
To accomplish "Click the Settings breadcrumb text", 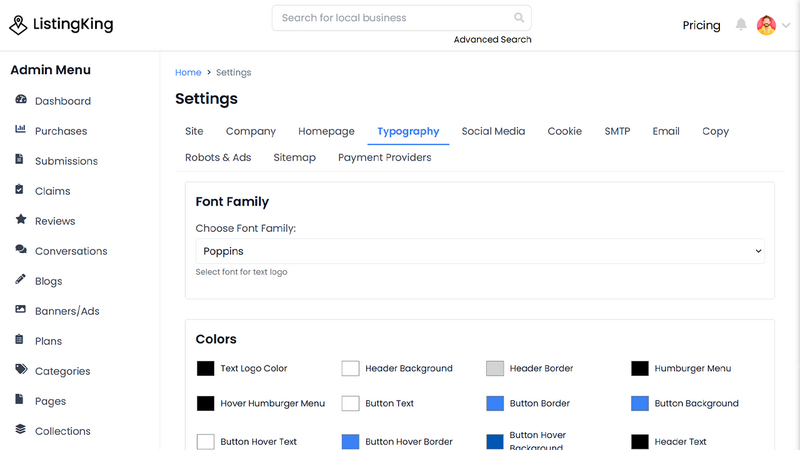I will [233, 72].
